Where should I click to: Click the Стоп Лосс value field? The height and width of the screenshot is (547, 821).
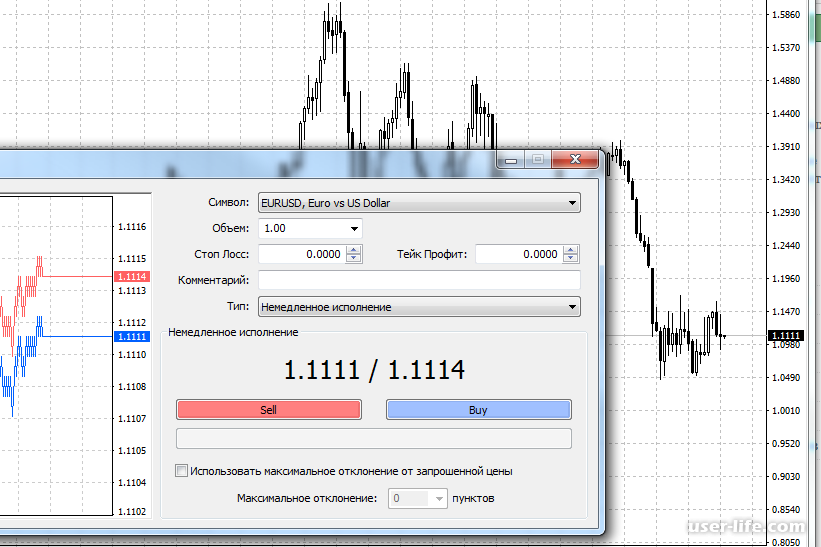pyautogui.click(x=302, y=254)
